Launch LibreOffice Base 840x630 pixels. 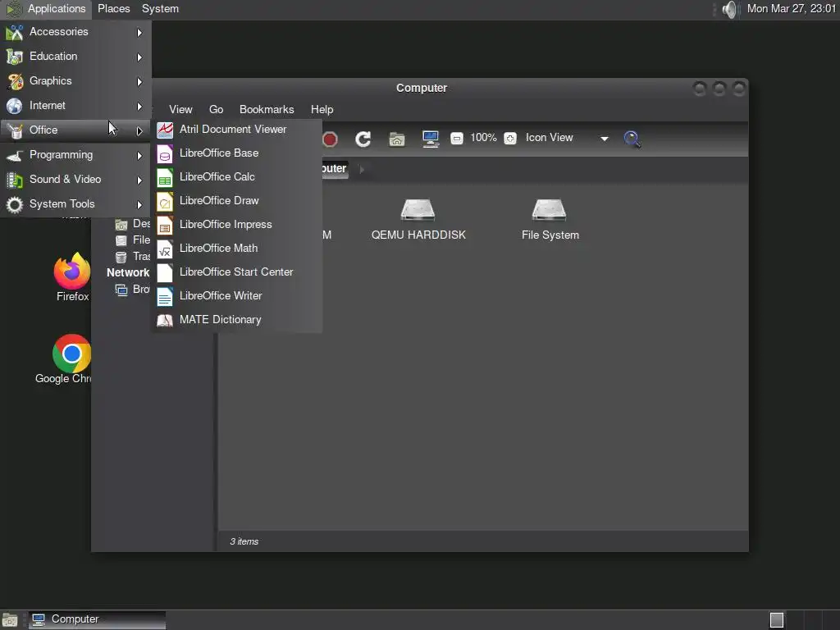point(237,153)
